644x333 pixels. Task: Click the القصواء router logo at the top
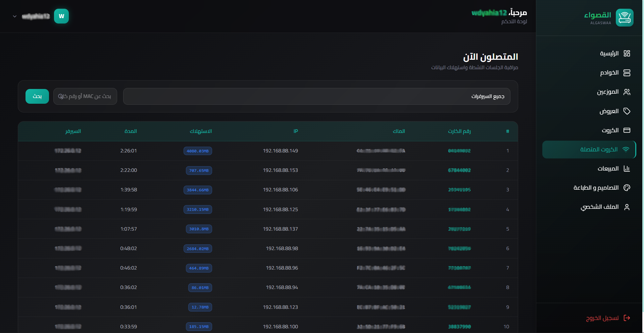(x=625, y=17)
